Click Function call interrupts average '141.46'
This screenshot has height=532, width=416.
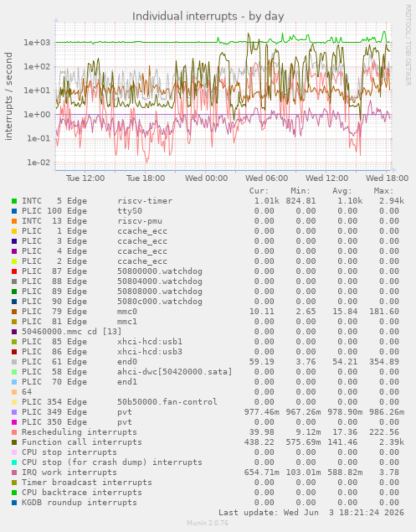click(x=342, y=442)
